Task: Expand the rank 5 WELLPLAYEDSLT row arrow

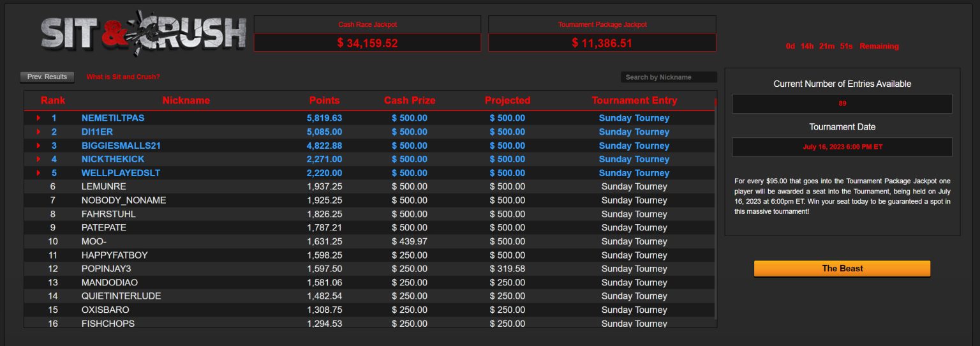Action: click(x=39, y=173)
